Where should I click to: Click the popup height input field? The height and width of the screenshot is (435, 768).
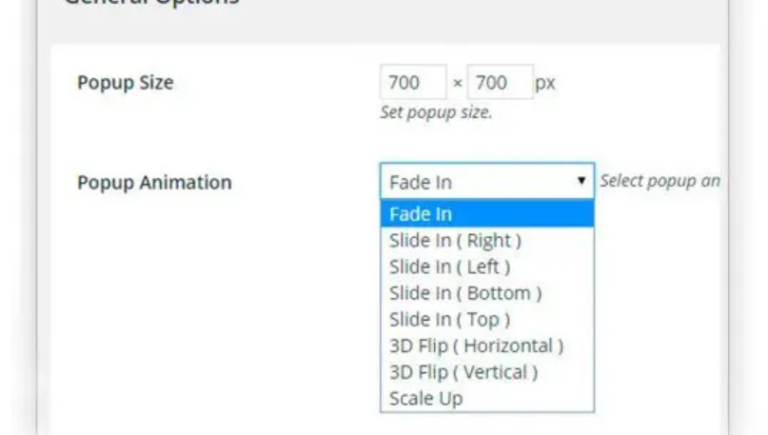click(500, 83)
